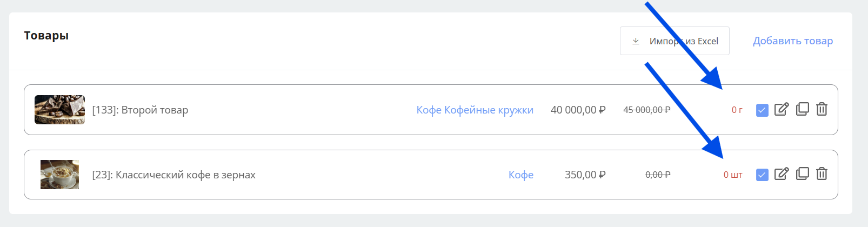Click the "Импорт из Excel" button
This screenshot has height=227, width=868.
[675, 41]
